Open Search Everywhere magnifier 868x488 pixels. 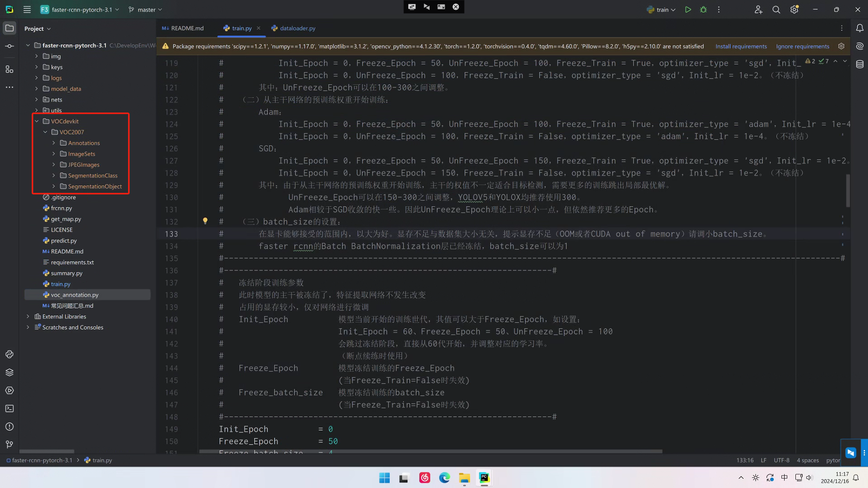(x=776, y=10)
